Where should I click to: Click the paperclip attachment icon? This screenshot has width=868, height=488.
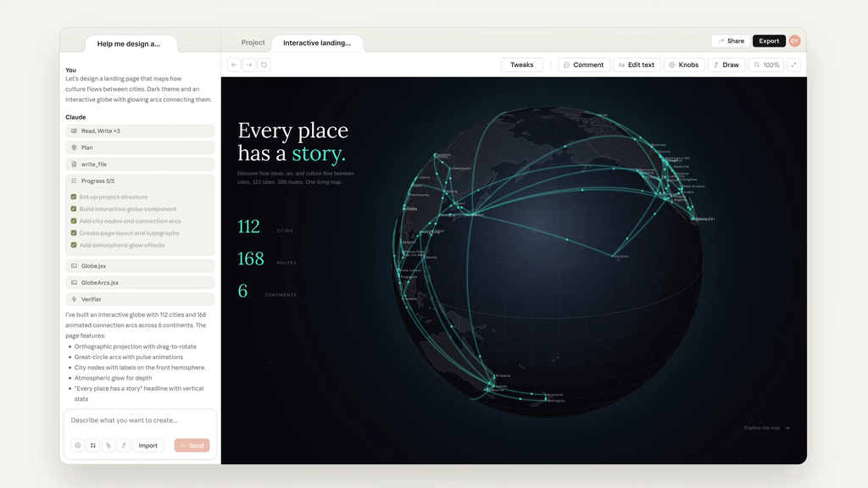[x=108, y=445]
